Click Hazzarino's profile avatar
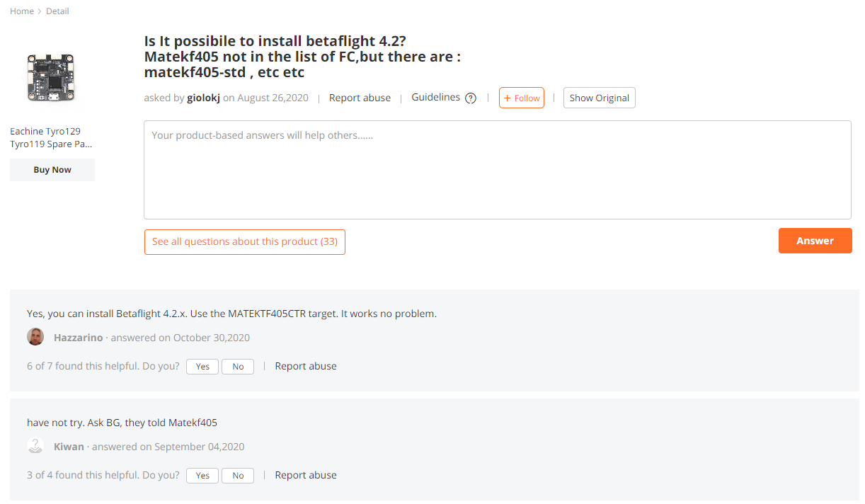This screenshot has width=865, height=504. [x=35, y=336]
